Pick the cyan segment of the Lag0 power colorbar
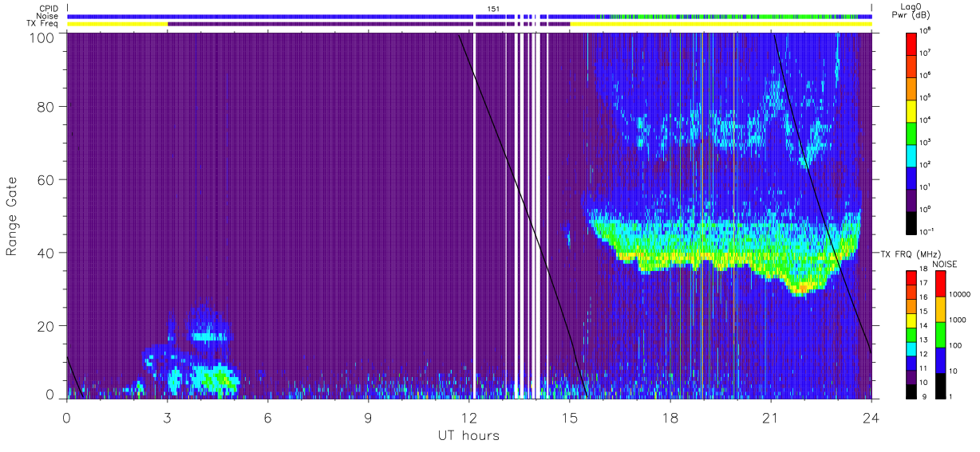 912,154
